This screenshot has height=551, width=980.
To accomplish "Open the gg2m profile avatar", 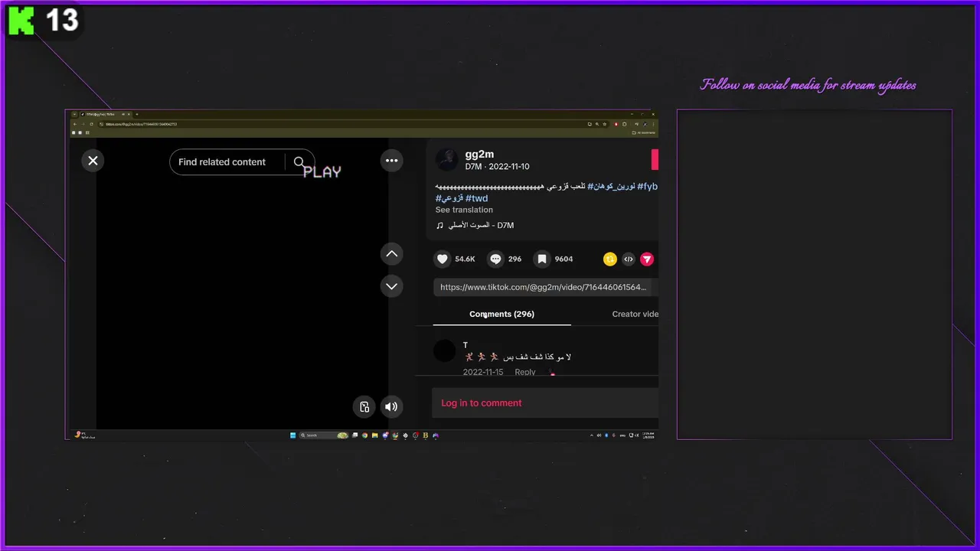I will (447, 160).
